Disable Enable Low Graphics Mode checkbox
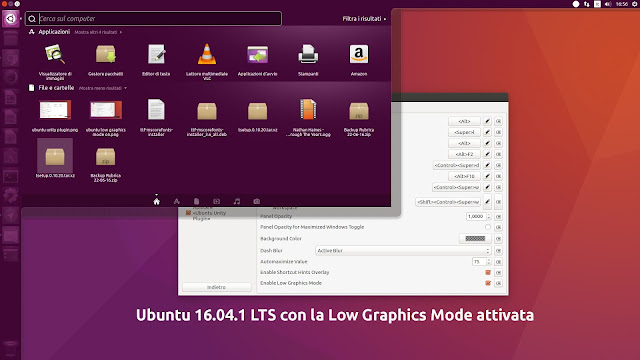Image resolution: width=640 pixels, height=360 pixels. (488, 283)
